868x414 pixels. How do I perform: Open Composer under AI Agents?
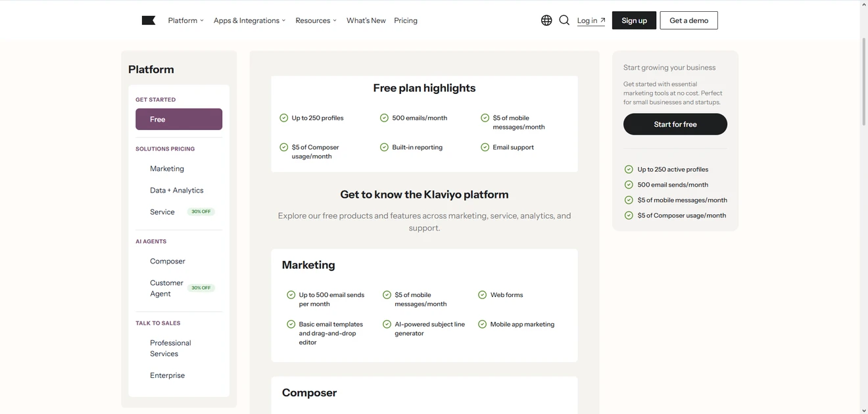(168, 262)
